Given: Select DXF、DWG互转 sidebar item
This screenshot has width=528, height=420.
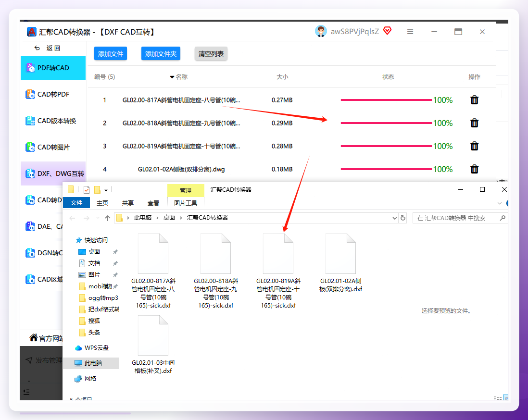Looking at the screenshot, I should tap(53, 173).
